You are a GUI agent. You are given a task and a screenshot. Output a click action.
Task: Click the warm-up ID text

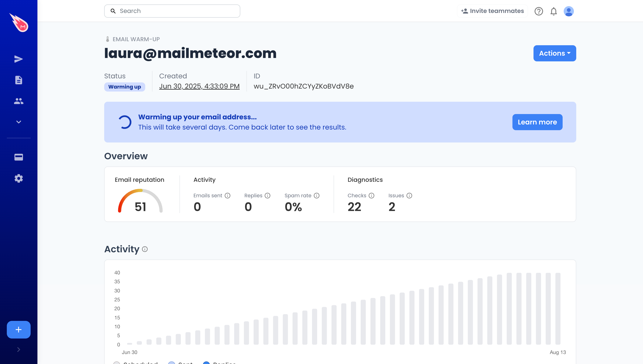point(303,86)
